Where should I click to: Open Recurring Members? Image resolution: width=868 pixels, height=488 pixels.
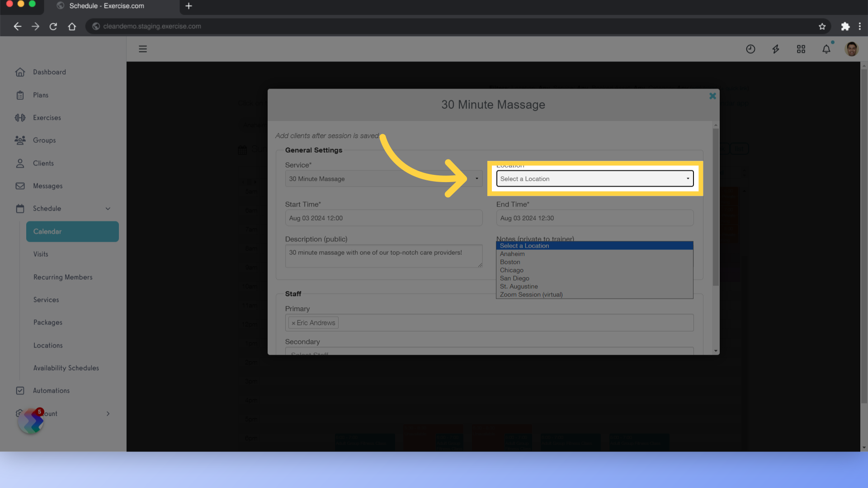click(63, 277)
